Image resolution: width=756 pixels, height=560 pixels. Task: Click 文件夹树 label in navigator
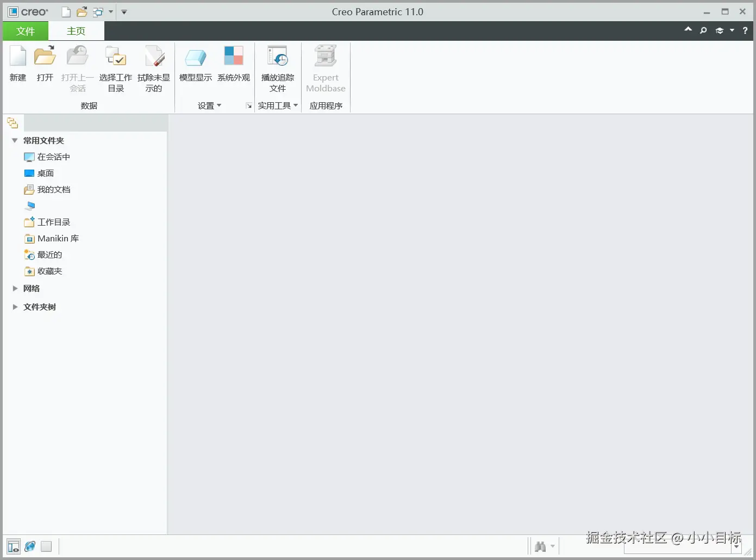[x=40, y=307]
